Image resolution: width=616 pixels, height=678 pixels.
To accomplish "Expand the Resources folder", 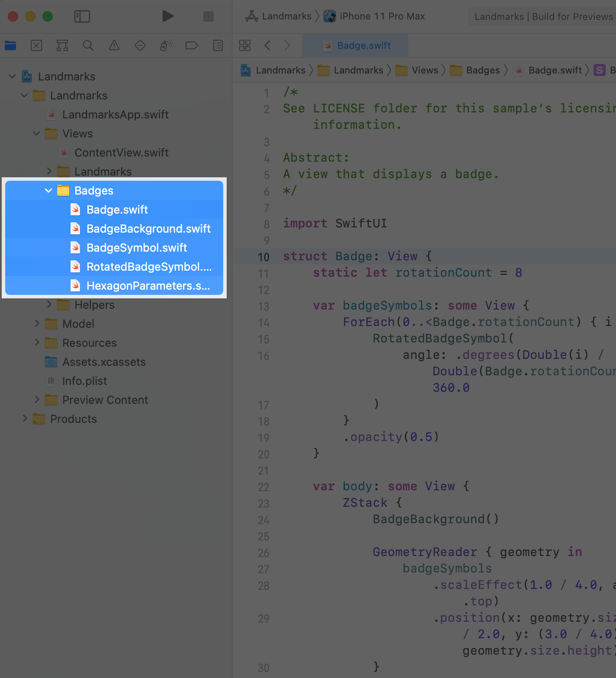I will [37, 342].
